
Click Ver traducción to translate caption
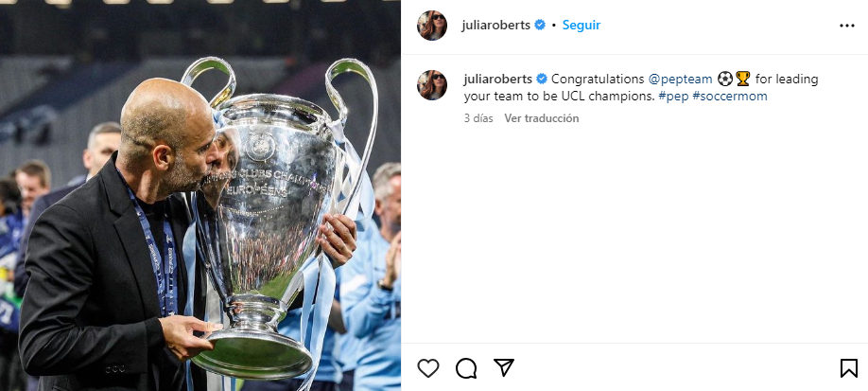(x=542, y=118)
